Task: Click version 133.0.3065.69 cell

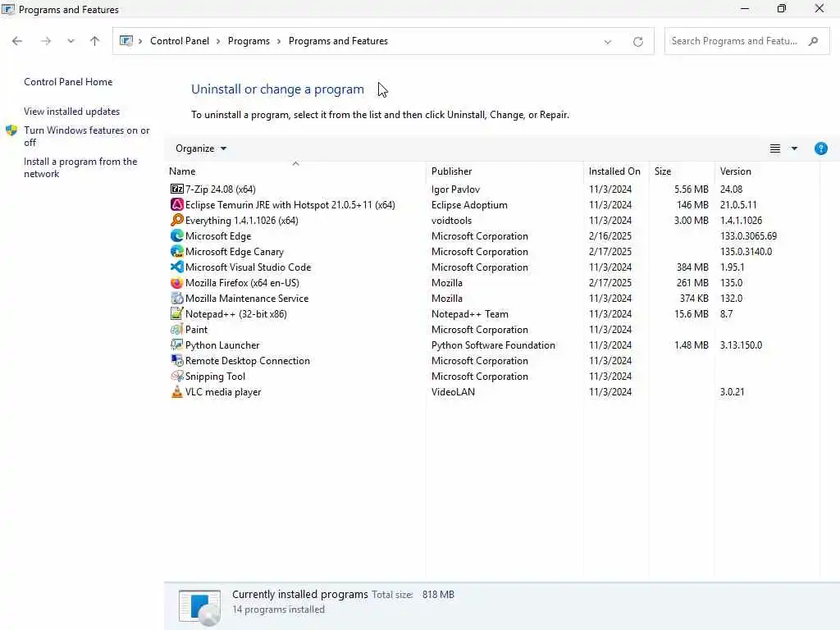Action: click(x=748, y=235)
